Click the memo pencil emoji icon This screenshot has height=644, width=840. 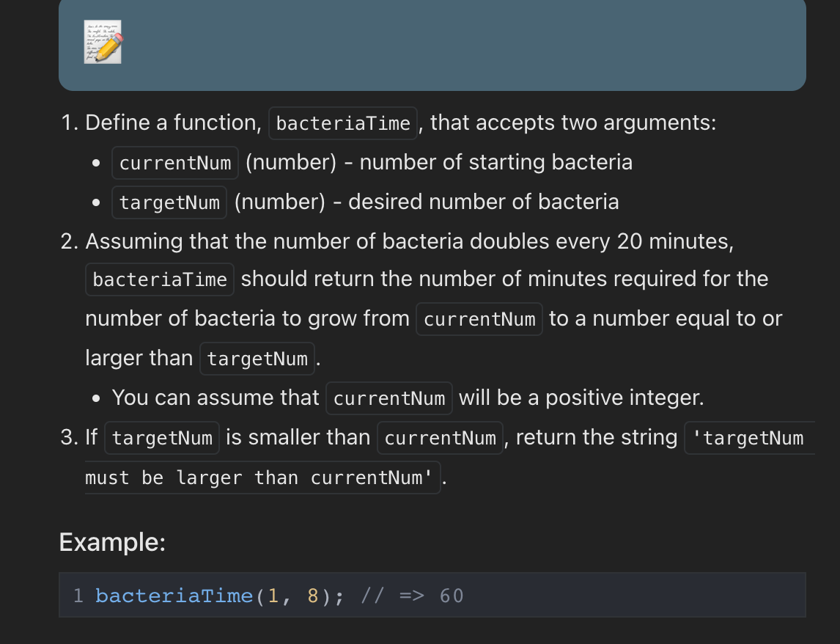tap(103, 42)
